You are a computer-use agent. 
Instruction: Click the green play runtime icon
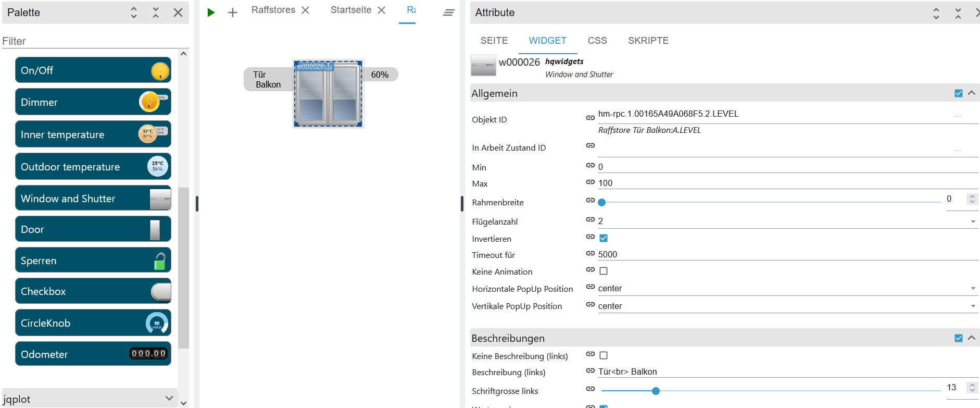(211, 13)
